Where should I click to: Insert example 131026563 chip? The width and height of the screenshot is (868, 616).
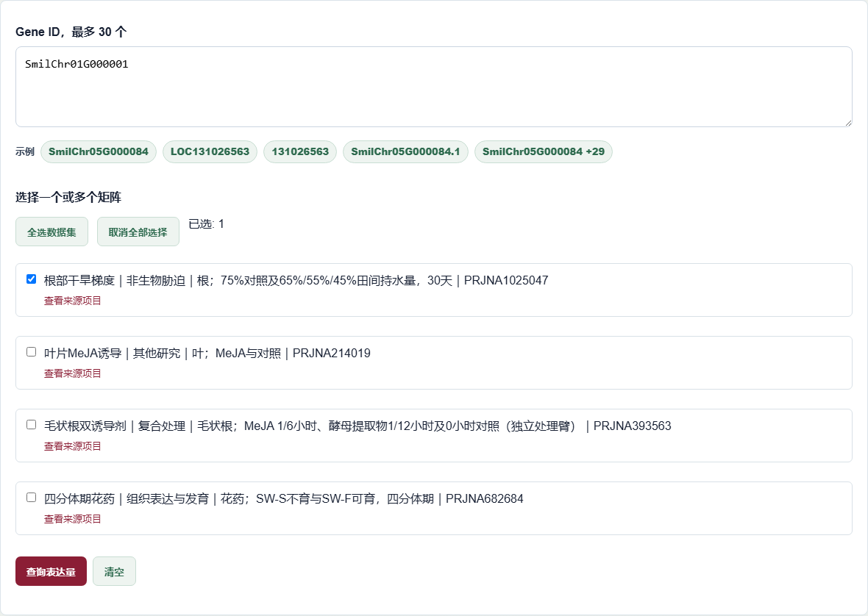pyautogui.click(x=300, y=151)
